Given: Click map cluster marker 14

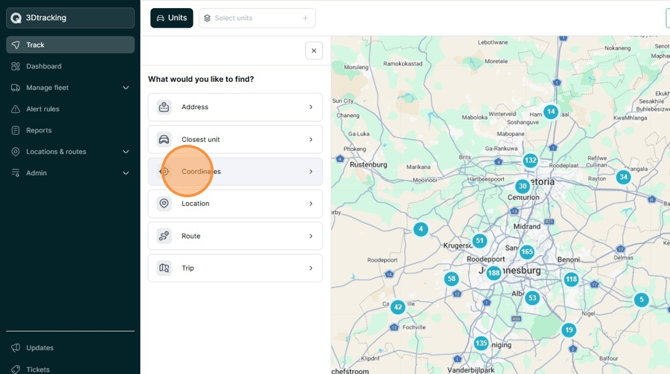Looking at the screenshot, I should point(551,112).
